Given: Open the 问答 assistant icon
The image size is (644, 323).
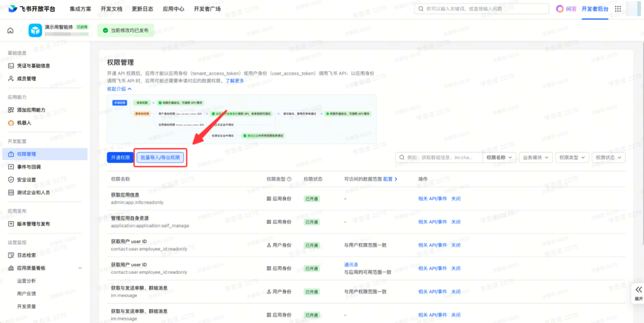Looking at the screenshot, I should click(x=560, y=9).
